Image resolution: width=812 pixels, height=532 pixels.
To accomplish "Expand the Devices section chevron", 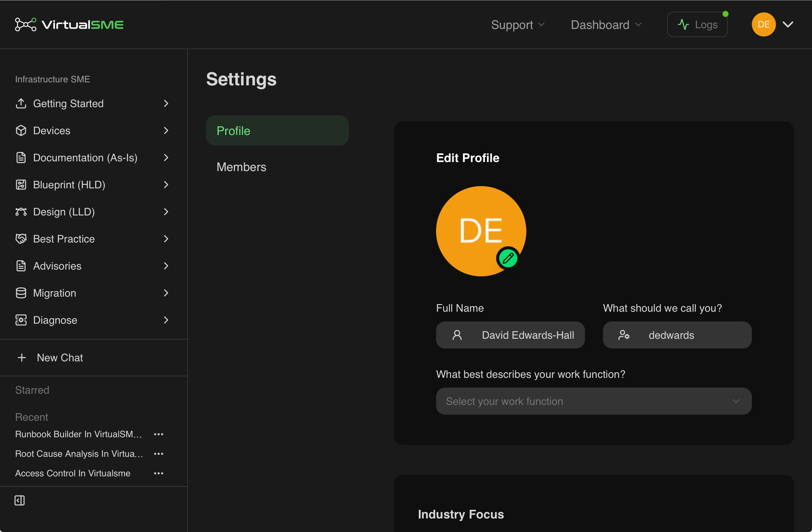I will (x=166, y=130).
